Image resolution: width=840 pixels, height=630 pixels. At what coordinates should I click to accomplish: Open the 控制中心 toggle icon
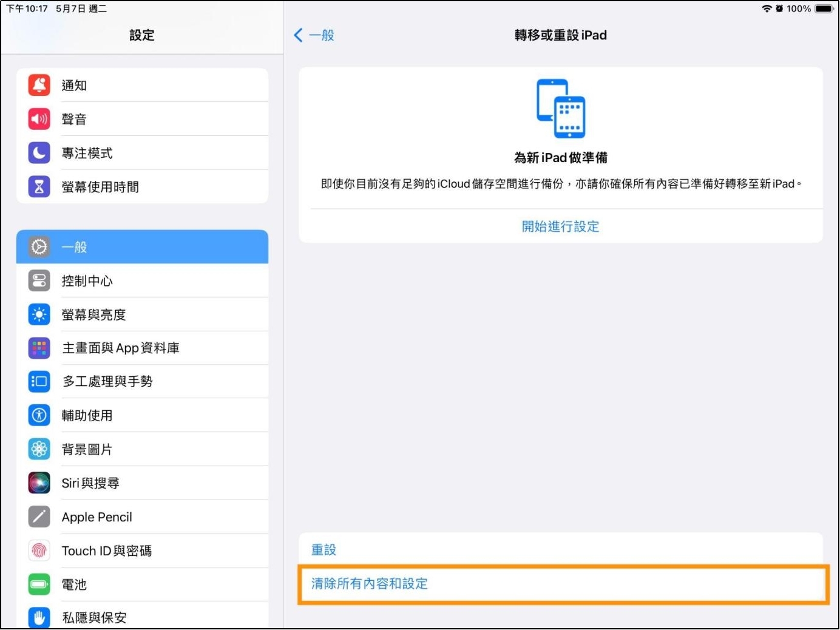tap(39, 281)
